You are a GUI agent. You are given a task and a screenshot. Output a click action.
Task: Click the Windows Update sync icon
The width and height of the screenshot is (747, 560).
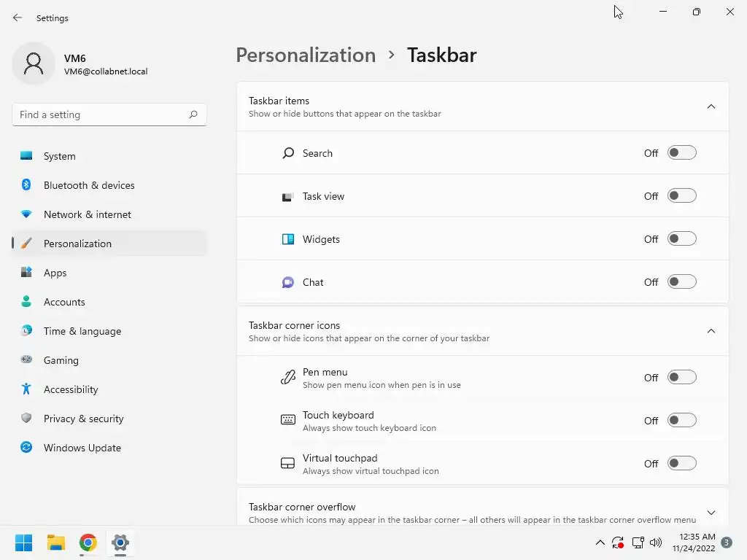[26, 447]
